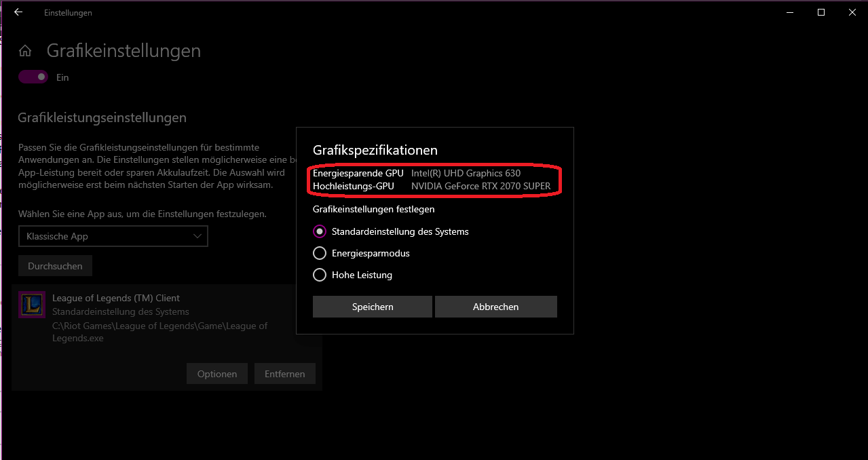Click the Grafikeinstellungen festlegen label
This screenshot has width=868, height=460.
click(373, 209)
